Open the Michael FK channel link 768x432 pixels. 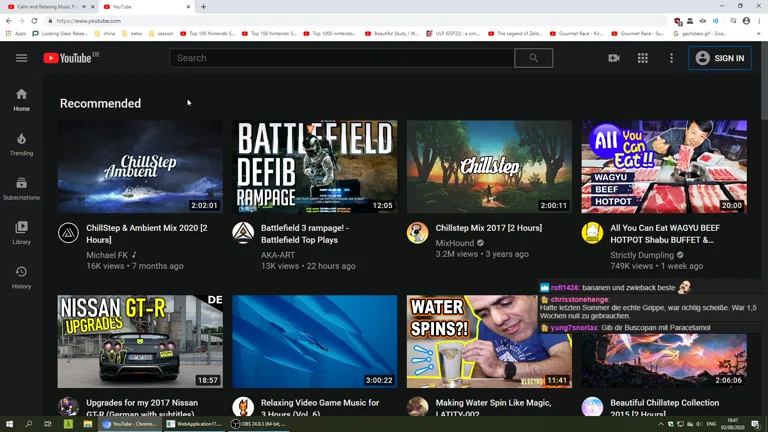(107, 255)
